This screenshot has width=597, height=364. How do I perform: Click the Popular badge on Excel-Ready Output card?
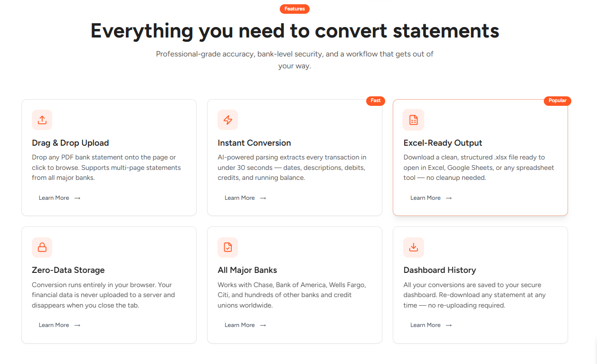pyautogui.click(x=557, y=101)
